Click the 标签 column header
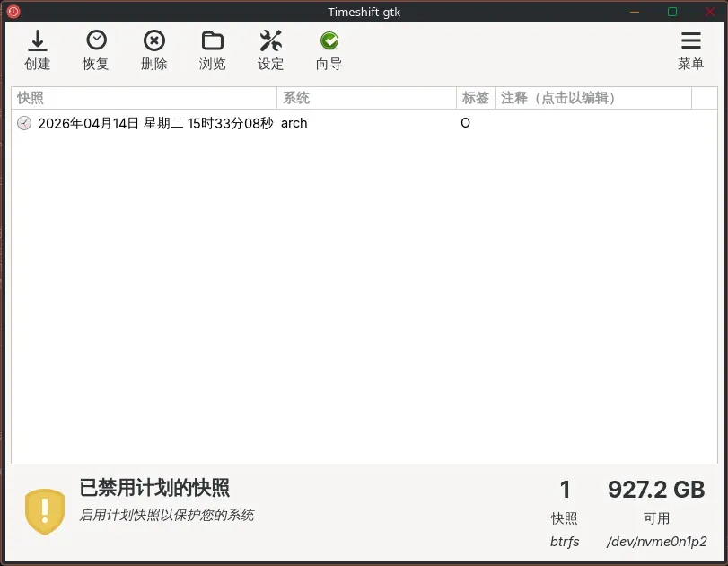Viewport: 728px width, 566px height. (x=476, y=98)
